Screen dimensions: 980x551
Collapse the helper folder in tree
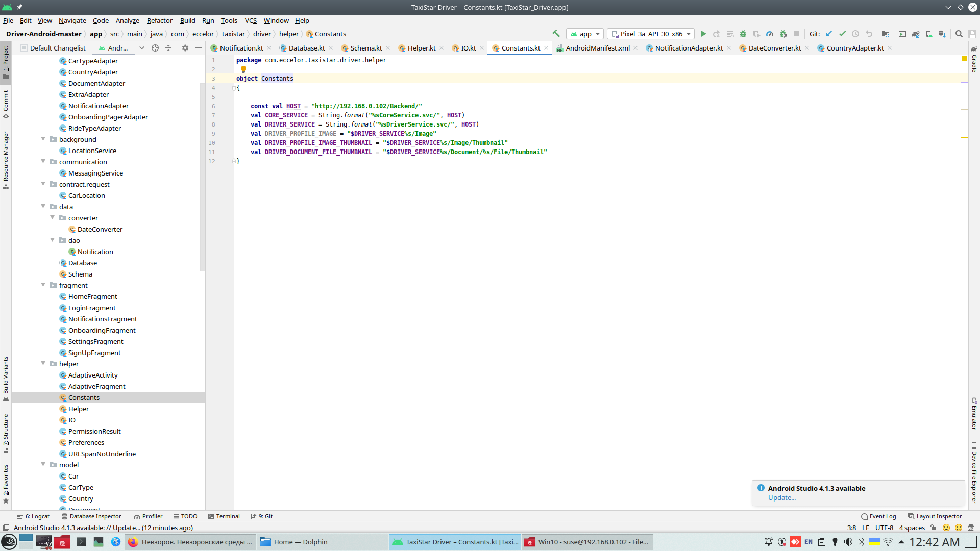click(43, 364)
